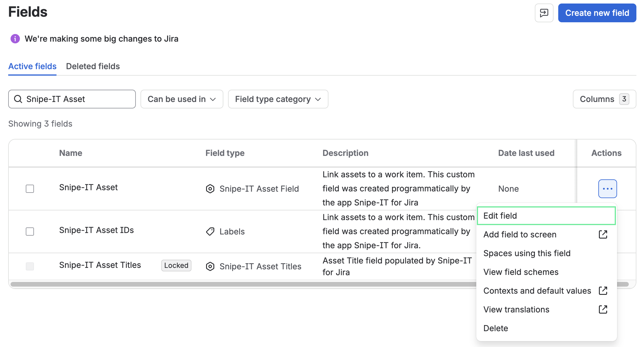The width and height of the screenshot is (644, 347).
Task: Open Contexts and default values
Action: point(546,291)
